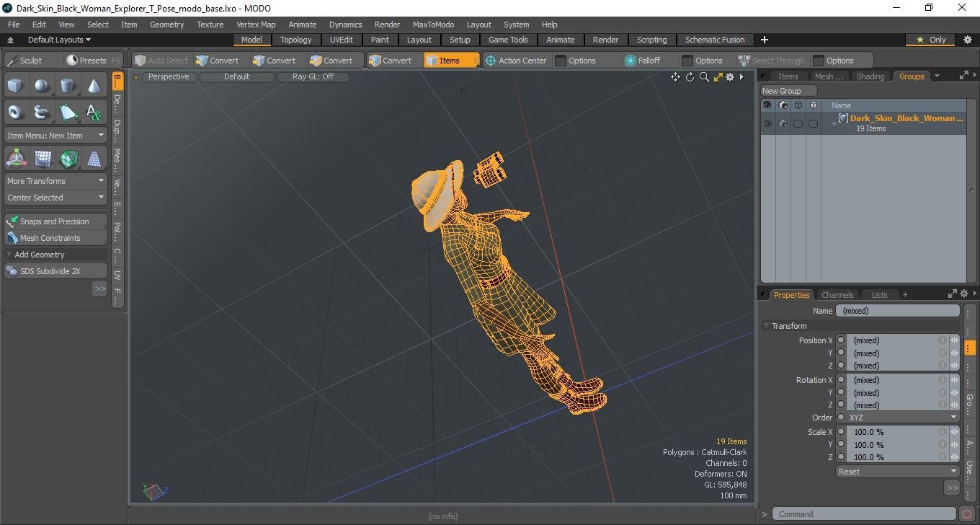Switch to the Topology tab

pyautogui.click(x=296, y=40)
